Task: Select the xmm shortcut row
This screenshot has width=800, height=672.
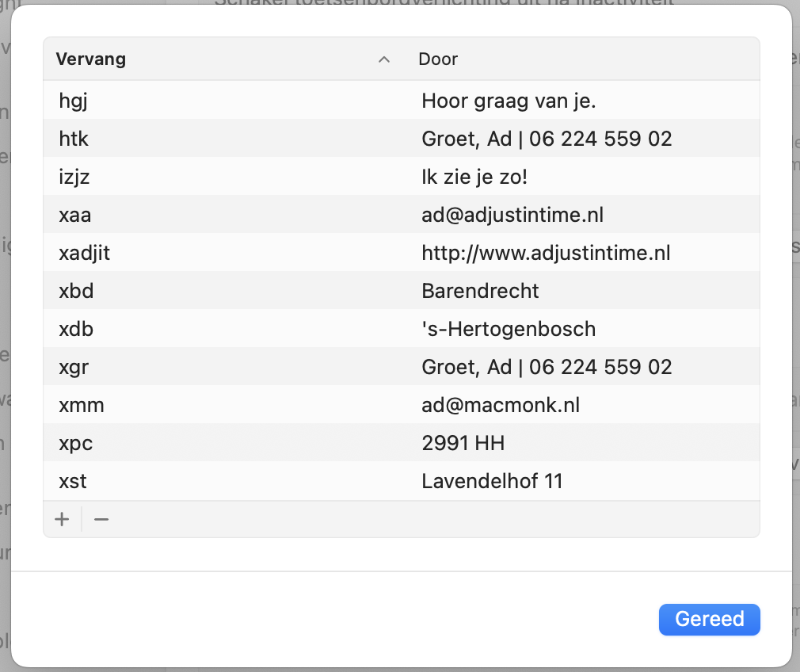Action: [82, 405]
